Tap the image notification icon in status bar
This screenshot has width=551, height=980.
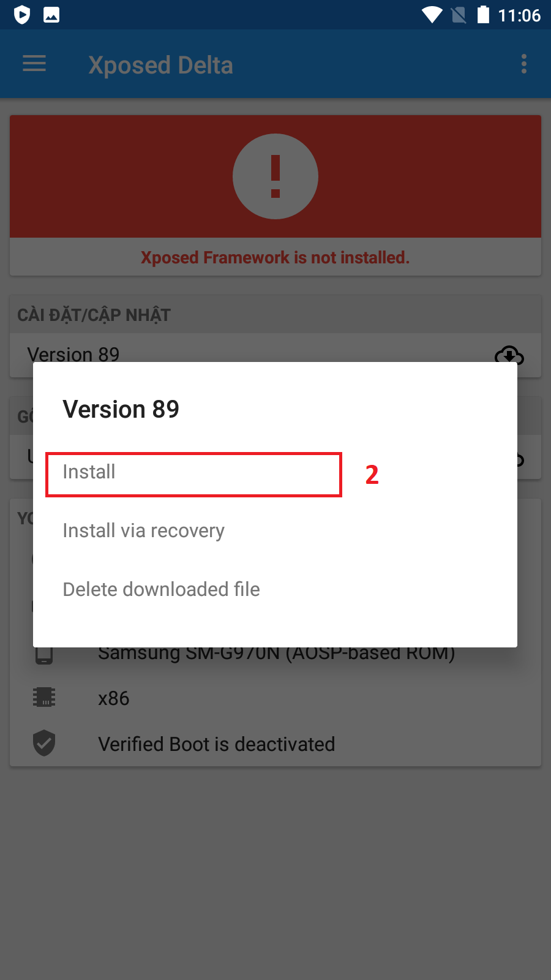[51, 15]
